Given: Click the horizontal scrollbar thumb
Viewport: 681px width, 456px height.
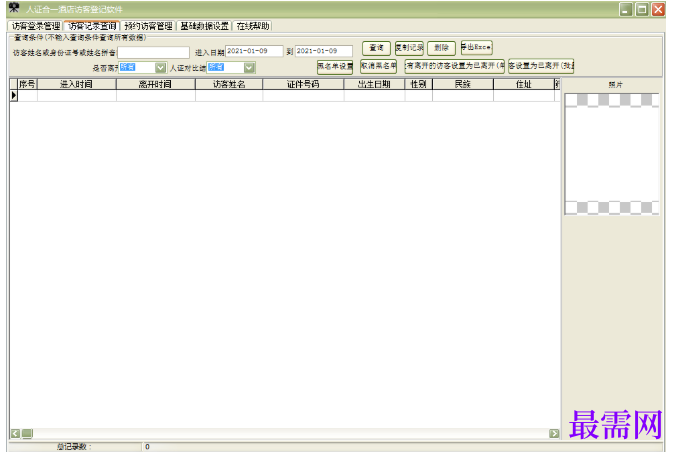Looking at the screenshot, I should [x=27, y=433].
